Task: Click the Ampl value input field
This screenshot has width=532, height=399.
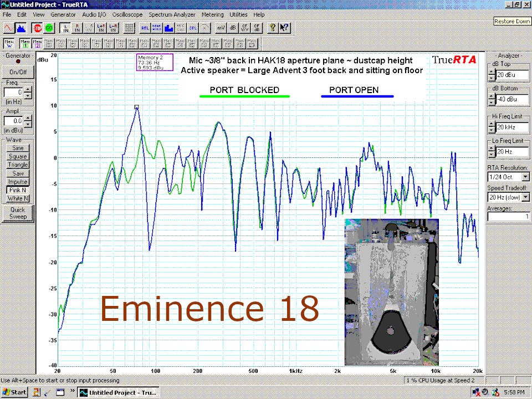Action: (x=14, y=121)
